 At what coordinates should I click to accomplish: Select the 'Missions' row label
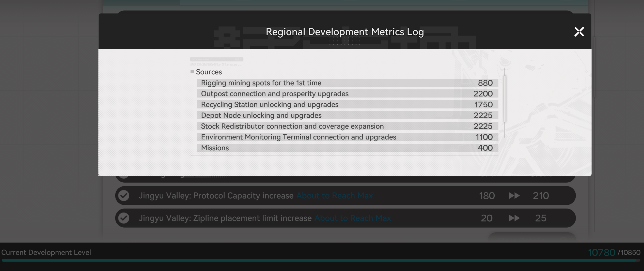coord(215,148)
